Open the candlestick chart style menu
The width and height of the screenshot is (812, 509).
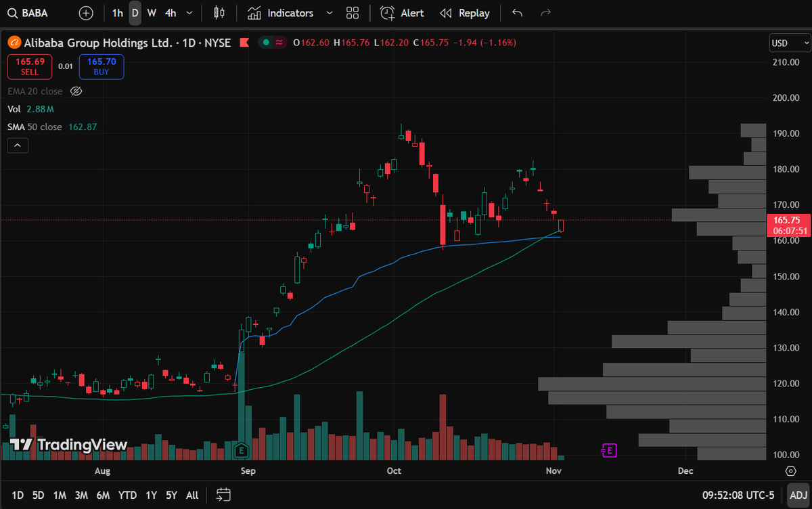click(219, 13)
